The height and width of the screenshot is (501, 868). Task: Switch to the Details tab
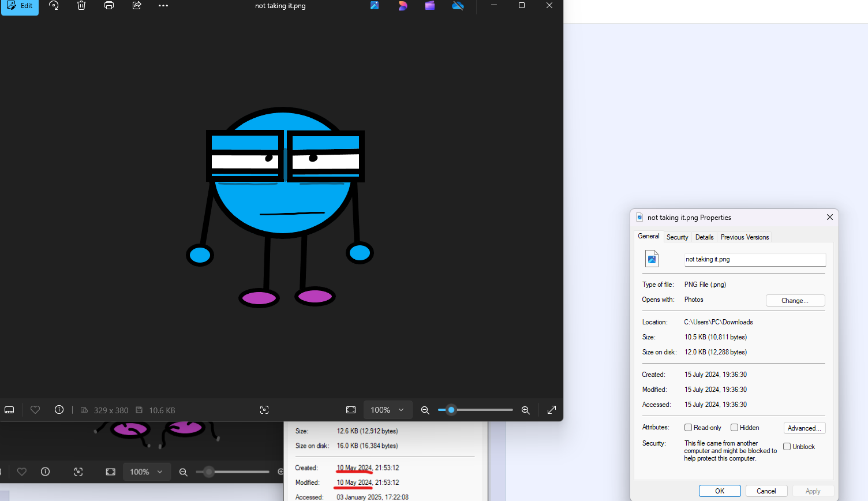point(704,237)
